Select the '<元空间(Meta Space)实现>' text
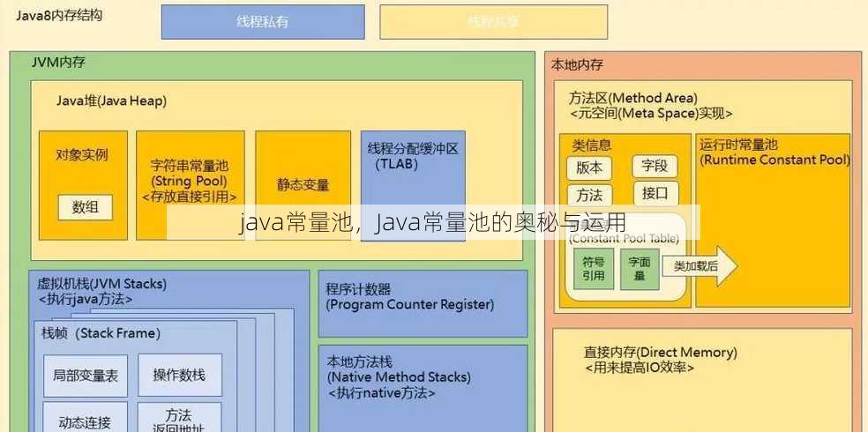The image size is (868, 432). (651, 114)
